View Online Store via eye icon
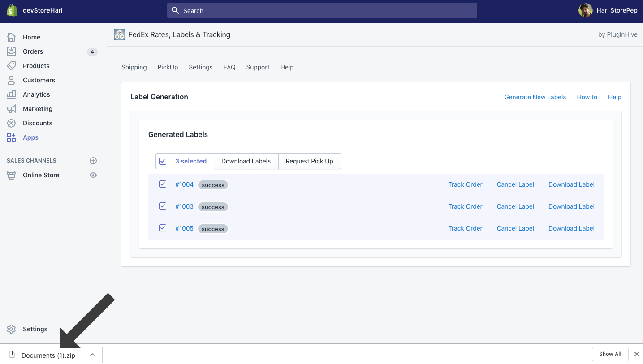643x364 pixels. [93, 175]
